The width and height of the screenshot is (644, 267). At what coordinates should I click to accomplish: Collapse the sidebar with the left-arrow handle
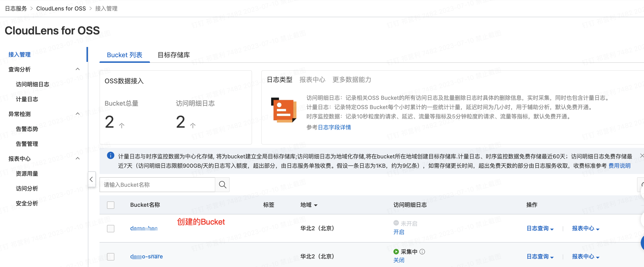tap(91, 179)
